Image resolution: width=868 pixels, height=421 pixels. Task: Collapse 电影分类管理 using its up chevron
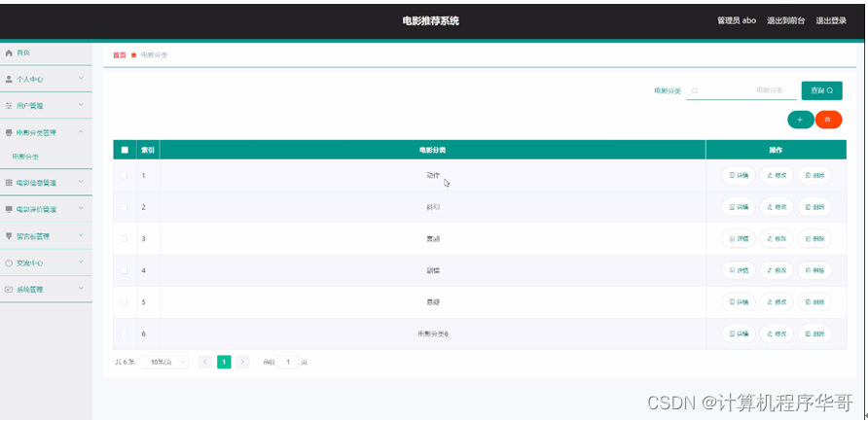(x=81, y=131)
